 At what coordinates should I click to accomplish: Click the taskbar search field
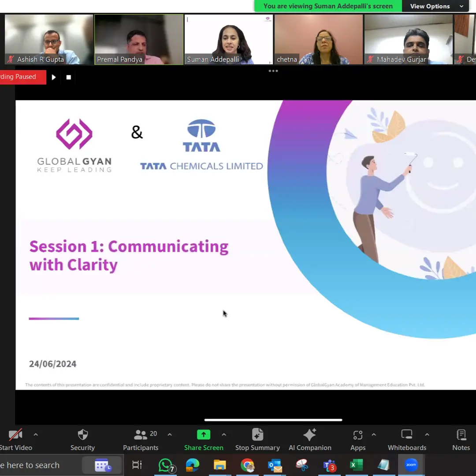click(62, 465)
